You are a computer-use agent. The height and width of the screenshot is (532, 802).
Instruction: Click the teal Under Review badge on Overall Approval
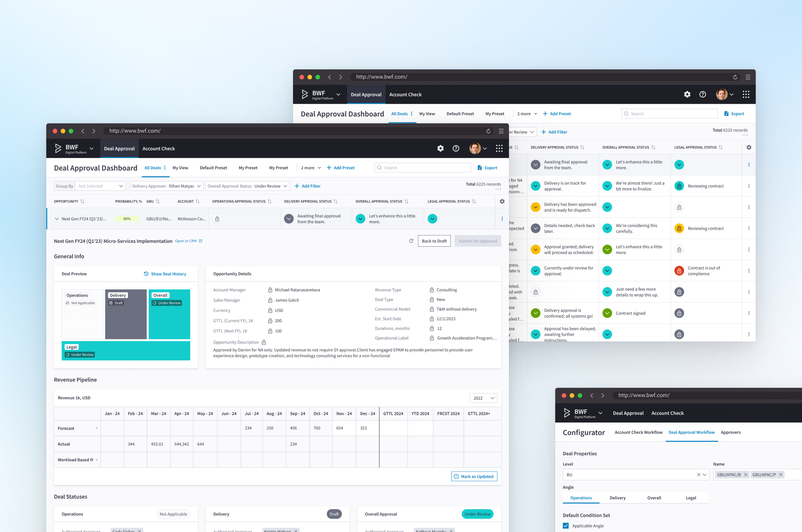pos(477,514)
